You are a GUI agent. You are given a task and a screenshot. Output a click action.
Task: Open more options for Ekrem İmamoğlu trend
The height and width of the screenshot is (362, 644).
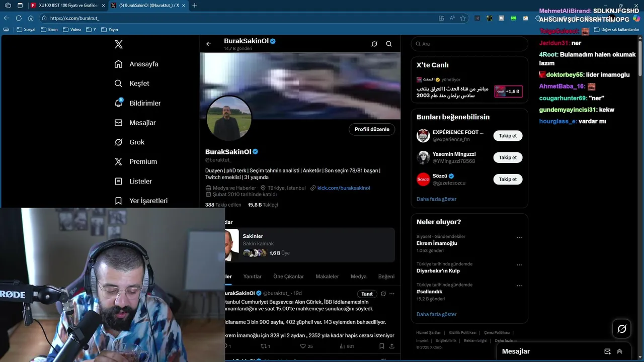[x=519, y=237]
